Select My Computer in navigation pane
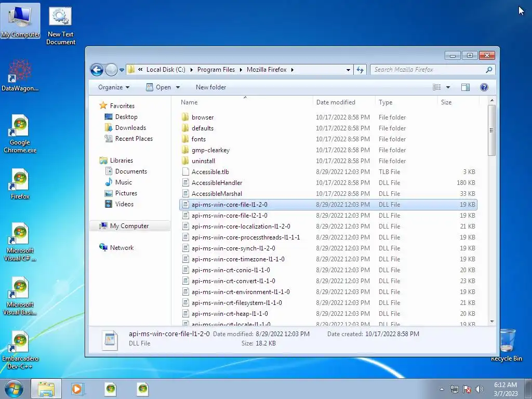The image size is (532, 399). pyautogui.click(x=129, y=226)
